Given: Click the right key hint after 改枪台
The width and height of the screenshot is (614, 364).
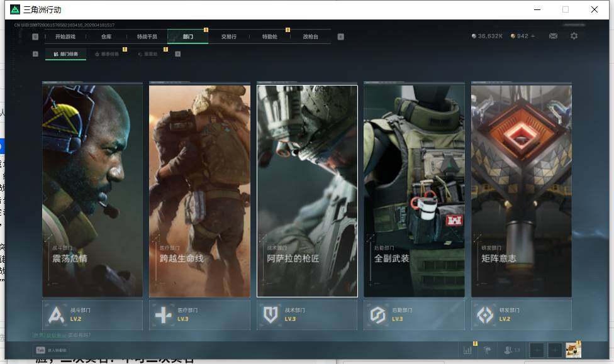Looking at the screenshot, I should (x=341, y=37).
